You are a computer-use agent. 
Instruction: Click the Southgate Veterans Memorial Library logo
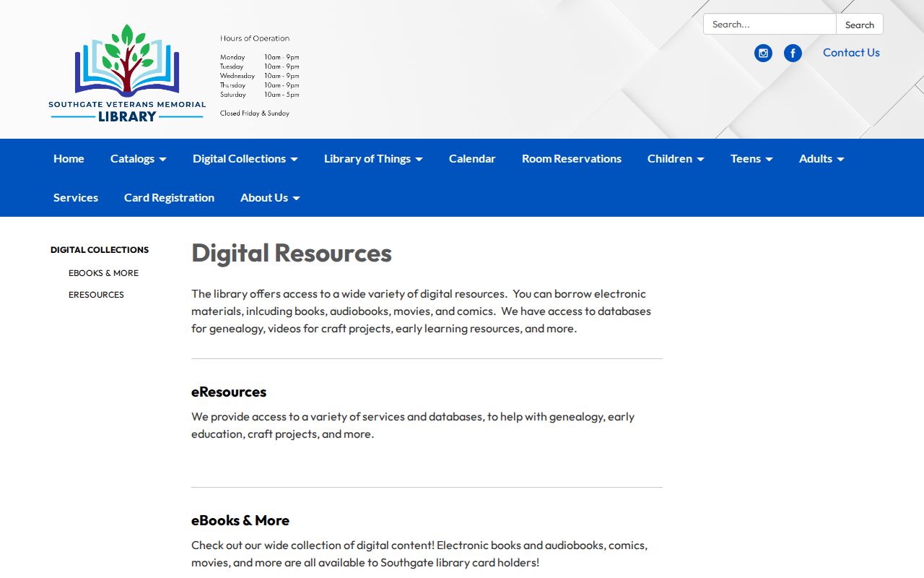pos(127,73)
